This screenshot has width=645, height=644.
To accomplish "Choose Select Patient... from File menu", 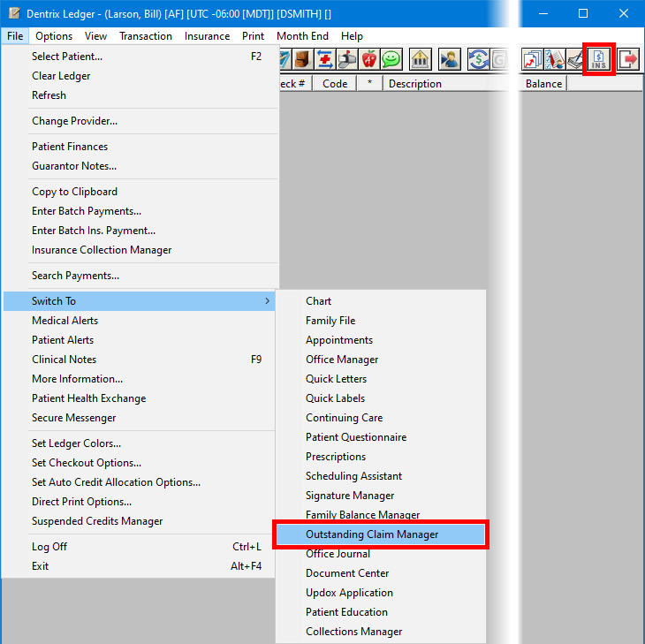I will [139, 57].
